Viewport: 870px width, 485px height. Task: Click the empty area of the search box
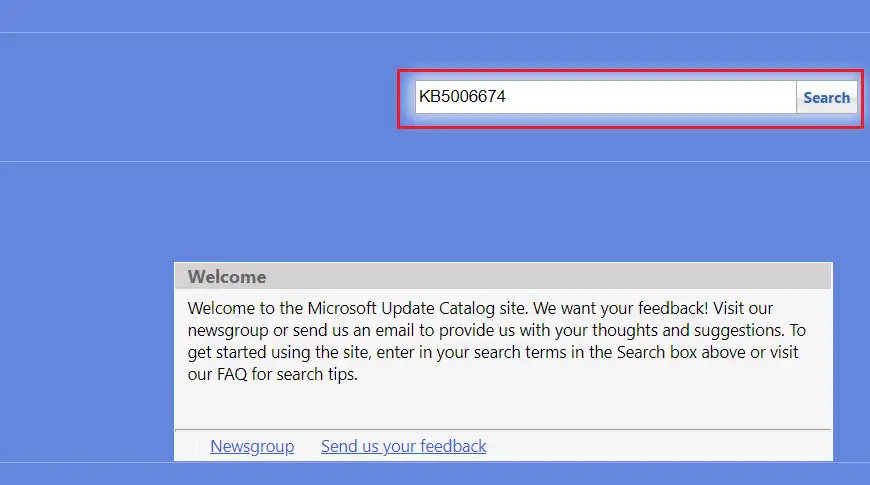point(649,97)
